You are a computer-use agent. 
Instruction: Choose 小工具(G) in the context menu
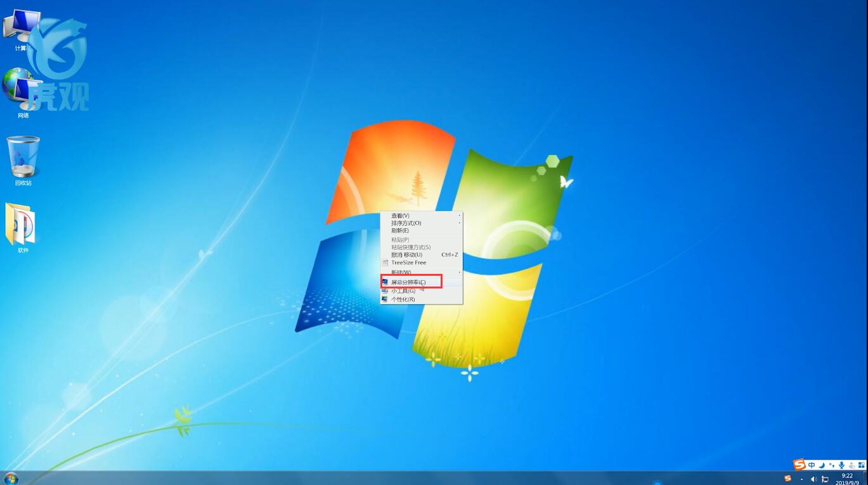(421, 291)
